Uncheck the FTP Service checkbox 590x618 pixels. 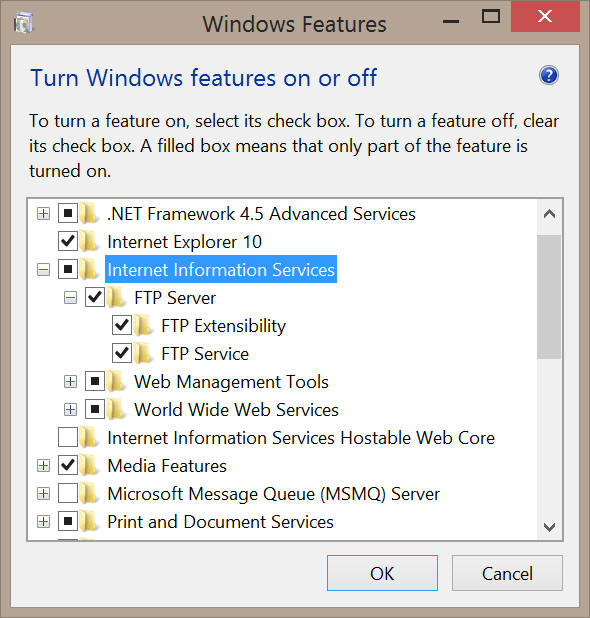pos(122,354)
